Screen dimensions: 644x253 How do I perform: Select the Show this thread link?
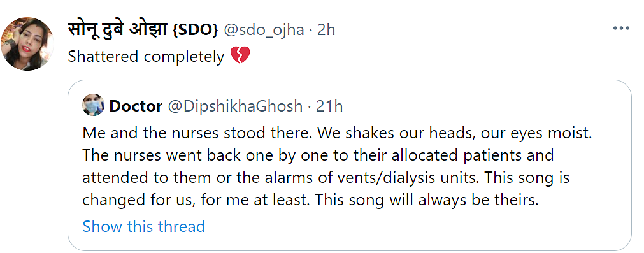[144, 226]
